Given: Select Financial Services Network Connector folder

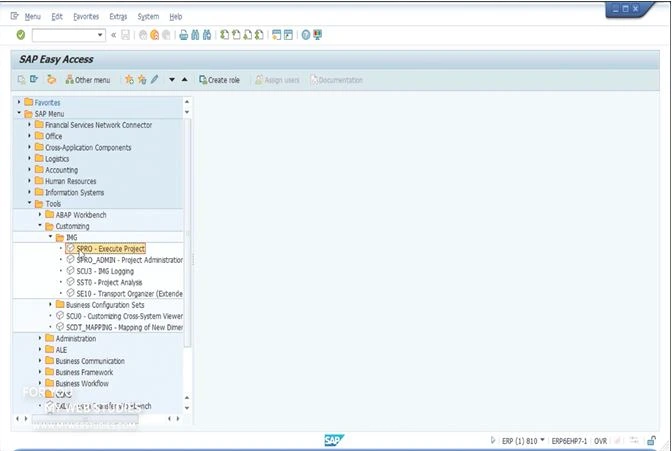Looking at the screenshot, I should point(99,125).
